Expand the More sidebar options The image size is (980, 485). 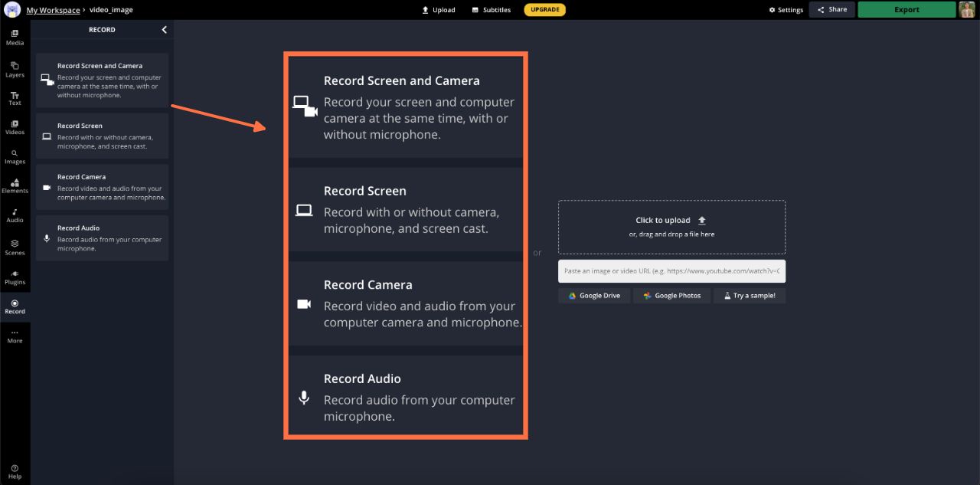tap(15, 336)
